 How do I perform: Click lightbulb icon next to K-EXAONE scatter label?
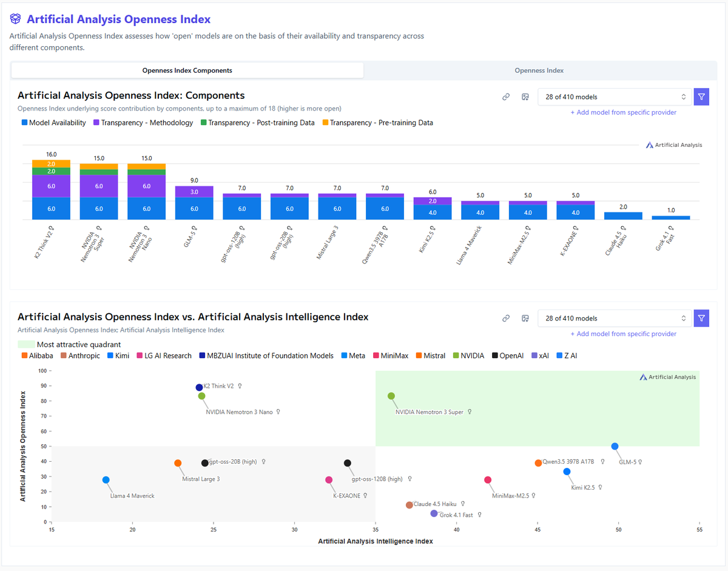tap(365, 496)
